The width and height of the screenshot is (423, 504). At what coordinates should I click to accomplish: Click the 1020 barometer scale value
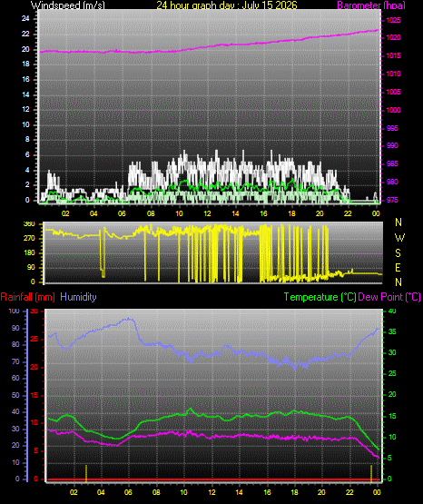[393, 38]
